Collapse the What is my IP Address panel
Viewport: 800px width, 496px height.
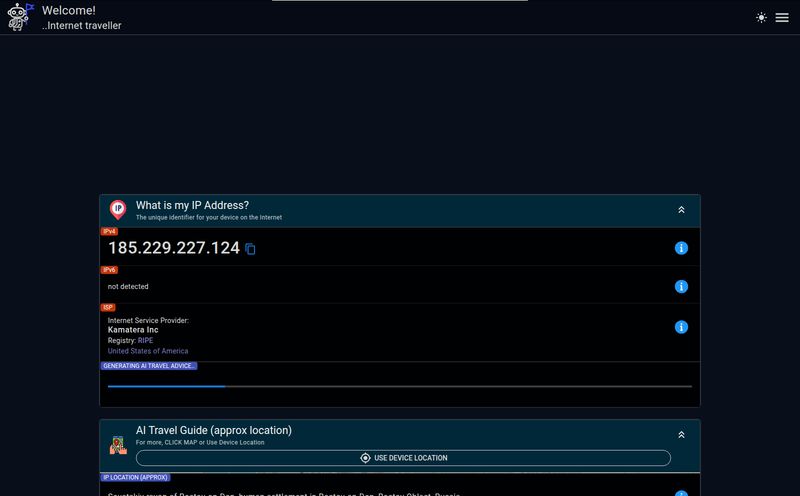pyautogui.click(x=681, y=210)
